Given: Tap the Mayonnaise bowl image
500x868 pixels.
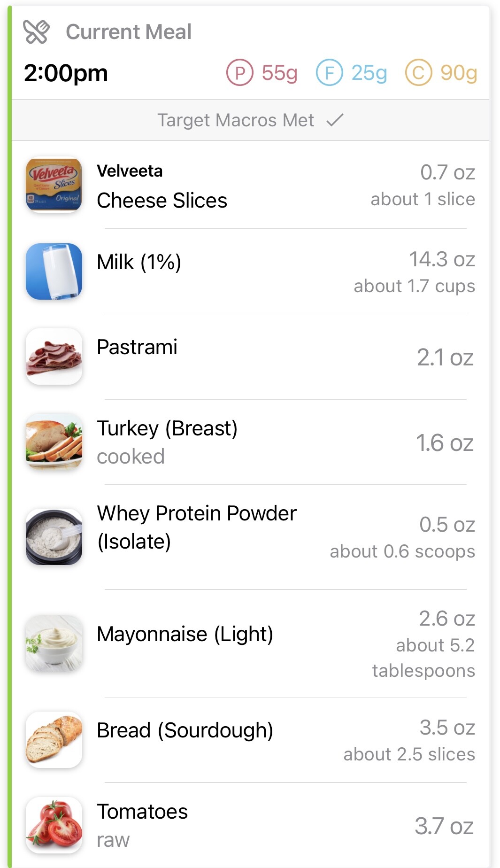Looking at the screenshot, I should coord(54,643).
